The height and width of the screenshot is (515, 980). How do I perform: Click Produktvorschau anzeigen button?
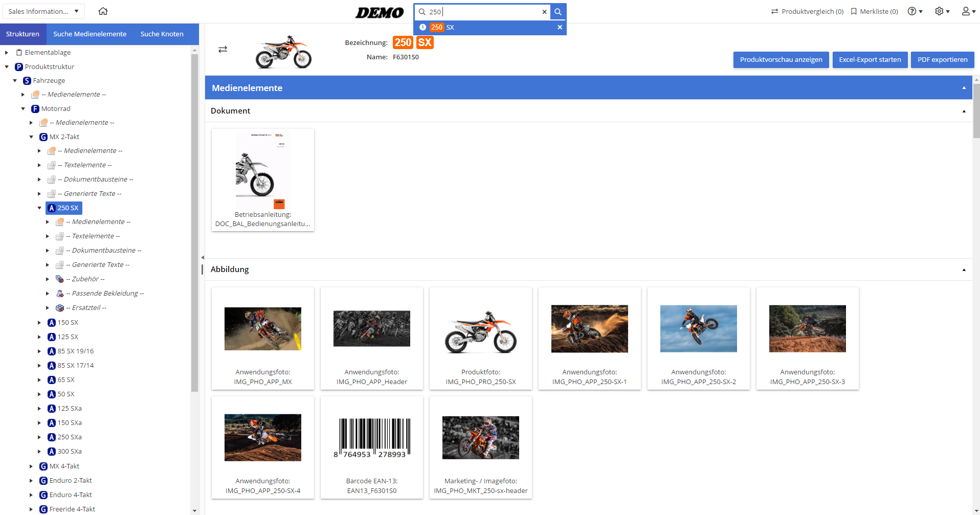coord(781,60)
